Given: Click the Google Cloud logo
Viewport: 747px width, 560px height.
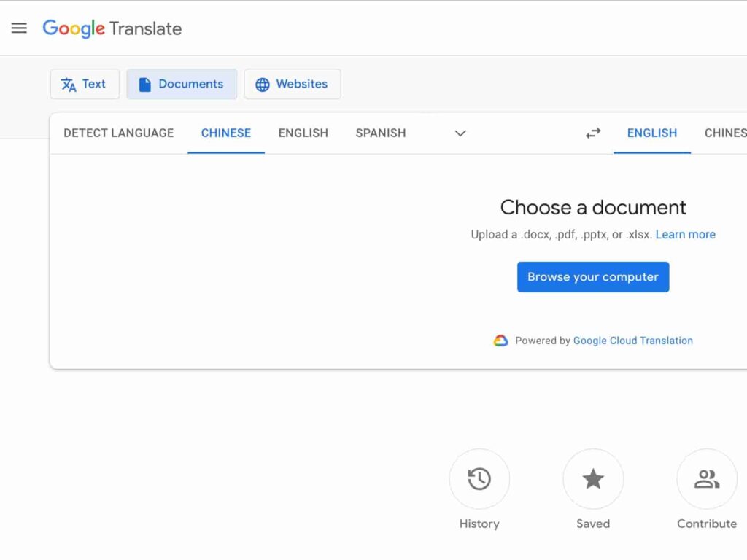Looking at the screenshot, I should coord(500,340).
